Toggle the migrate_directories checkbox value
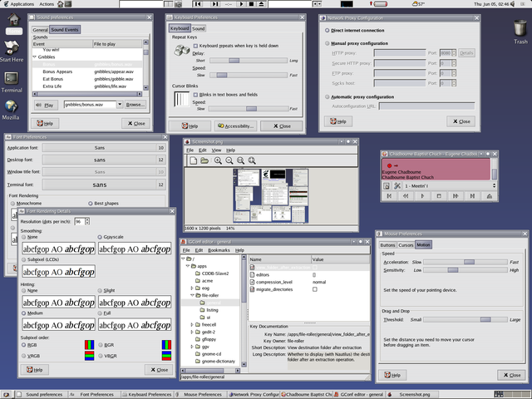 click(x=315, y=289)
